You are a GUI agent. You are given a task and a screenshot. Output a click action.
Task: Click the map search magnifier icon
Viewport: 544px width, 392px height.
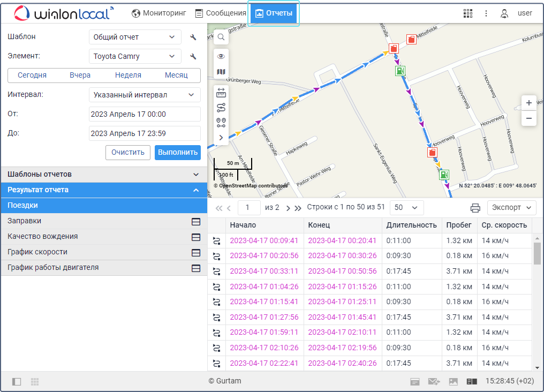pyautogui.click(x=221, y=37)
